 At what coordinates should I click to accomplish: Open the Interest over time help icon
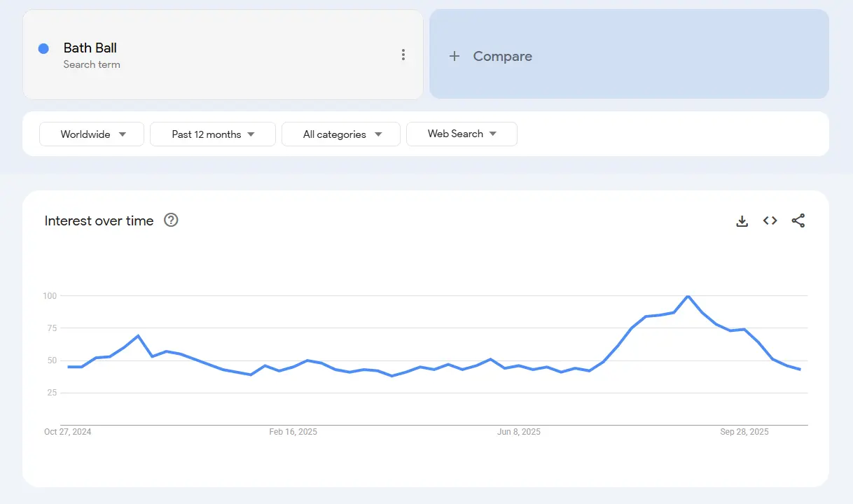pos(171,220)
